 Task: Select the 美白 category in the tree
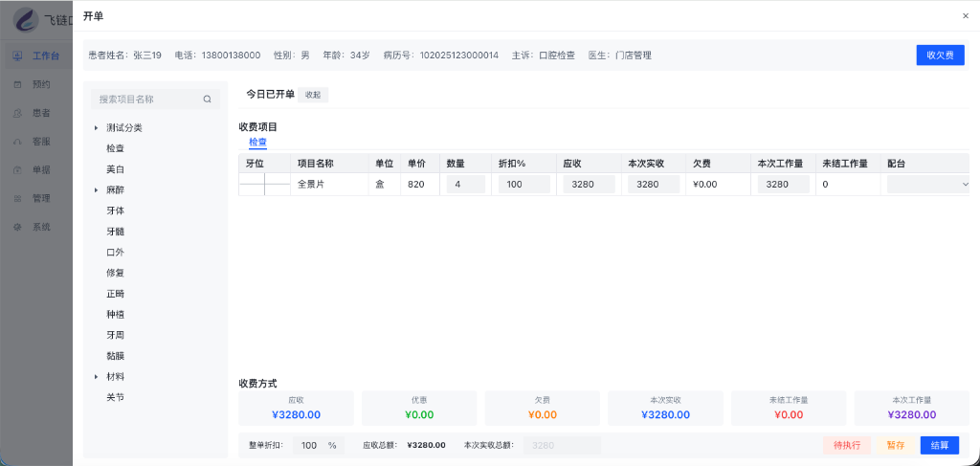(x=116, y=169)
